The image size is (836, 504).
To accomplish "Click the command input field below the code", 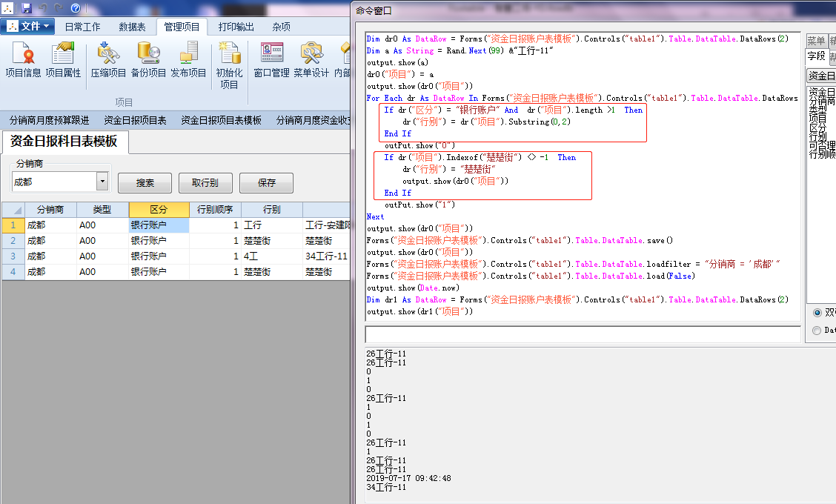I will pos(583,334).
